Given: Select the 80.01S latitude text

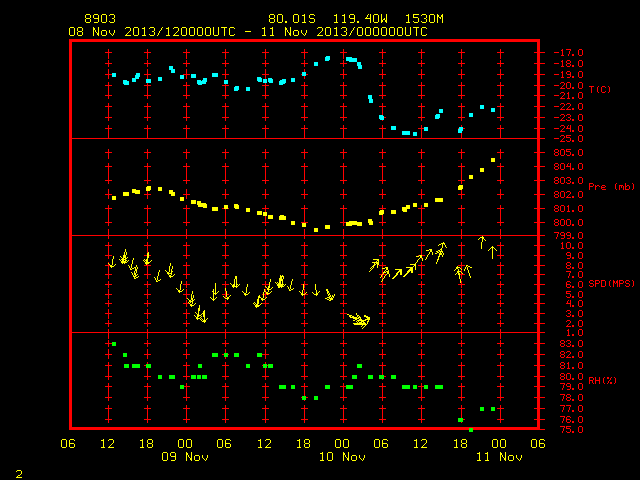Looking at the screenshot, I should [x=292, y=19].
